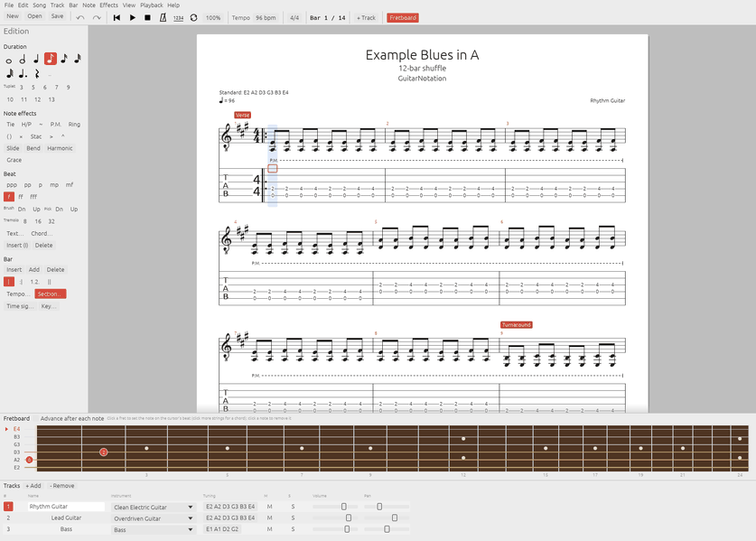Click the Chord... button

pyautogui.click(x=42, y=233)
